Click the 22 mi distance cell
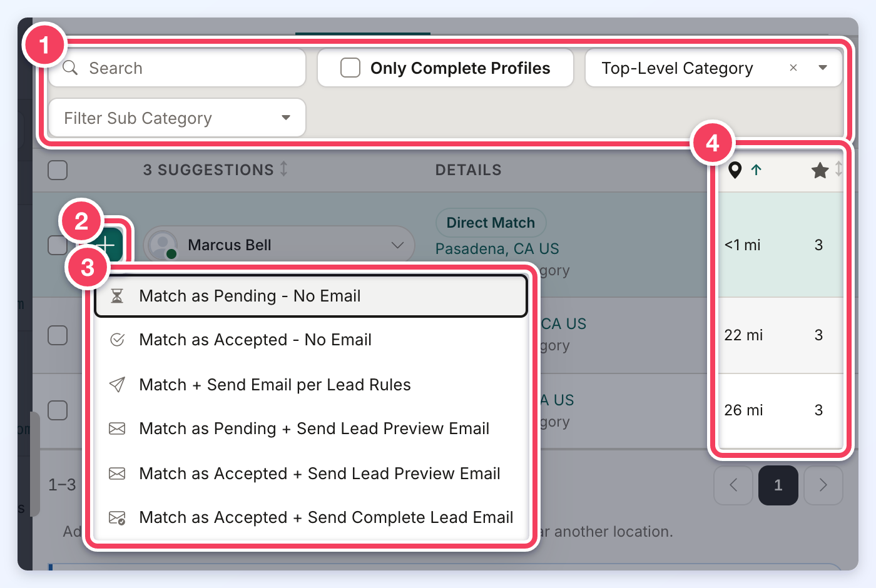876x588 pixels. pyautogui.click(x=743, y=335)
